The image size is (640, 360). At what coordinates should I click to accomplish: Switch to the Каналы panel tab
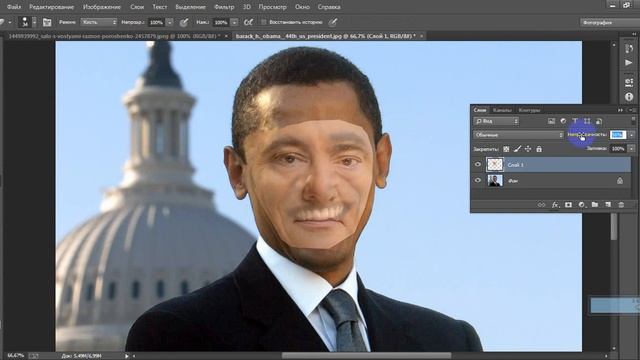click(502, 110)
